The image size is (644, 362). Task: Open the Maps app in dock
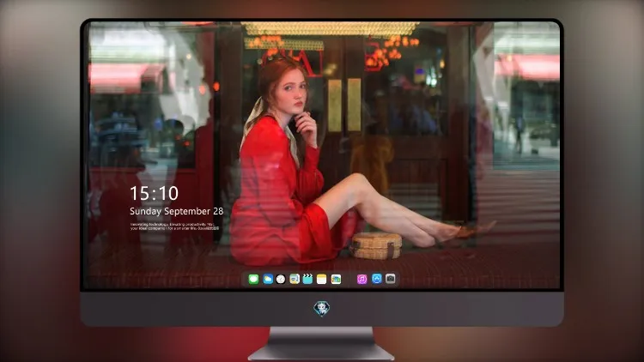pos(295,280)
